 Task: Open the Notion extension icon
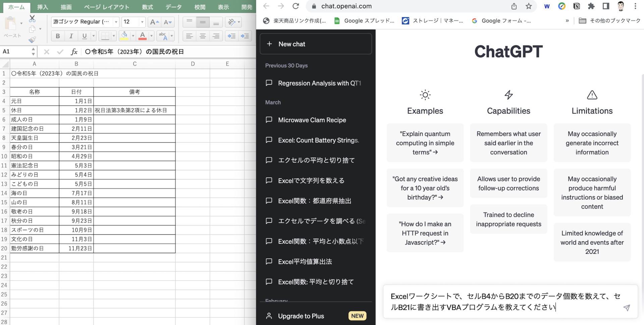577,6
